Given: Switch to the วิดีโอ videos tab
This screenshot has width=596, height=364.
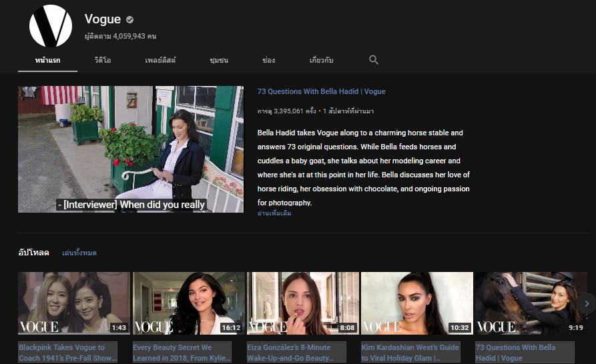Looking at the screenshot, I should pos(103,60).
